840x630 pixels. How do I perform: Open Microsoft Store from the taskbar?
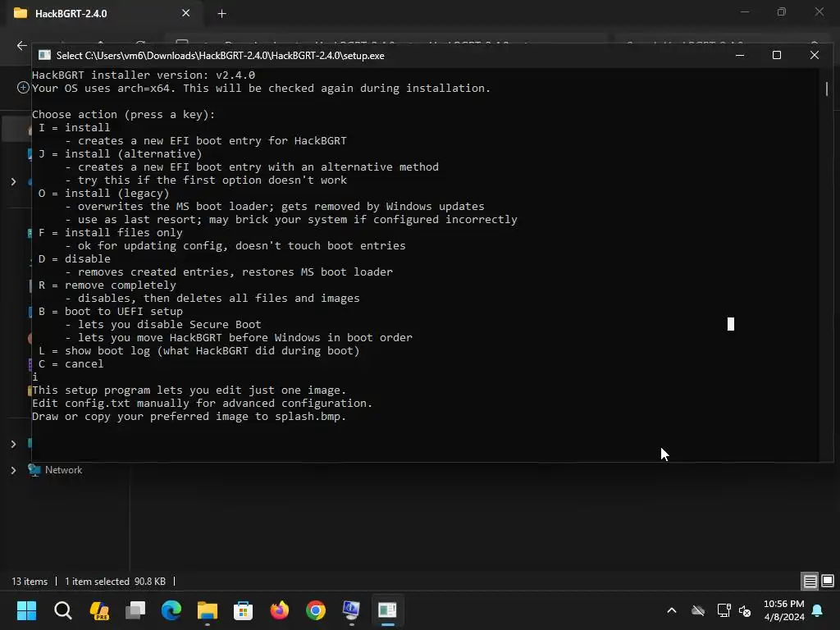pyautogui.click(x=243, y=610)
